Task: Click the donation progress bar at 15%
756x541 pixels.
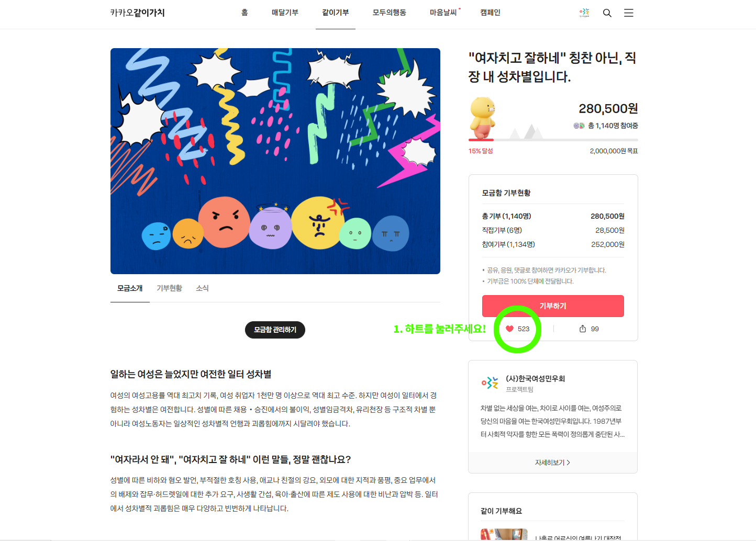Action: click(x=553, y=140)
